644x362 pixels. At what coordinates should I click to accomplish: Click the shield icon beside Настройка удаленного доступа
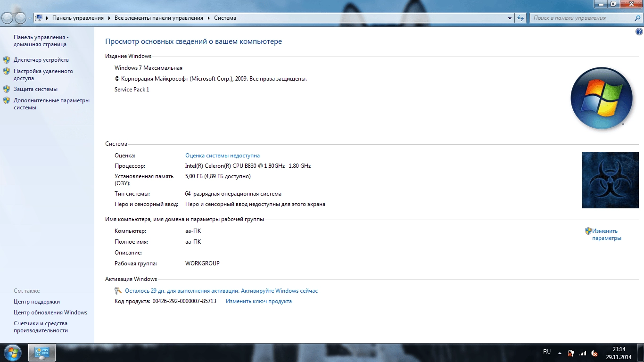point(7,71)
